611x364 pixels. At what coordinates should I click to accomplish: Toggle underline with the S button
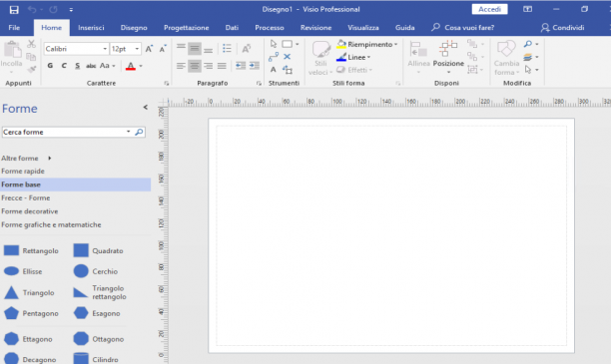point(77,66)
